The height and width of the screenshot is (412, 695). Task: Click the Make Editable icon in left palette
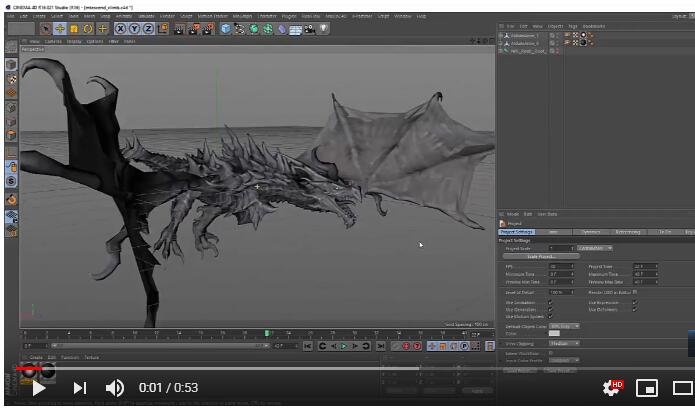tap(12, 47)
